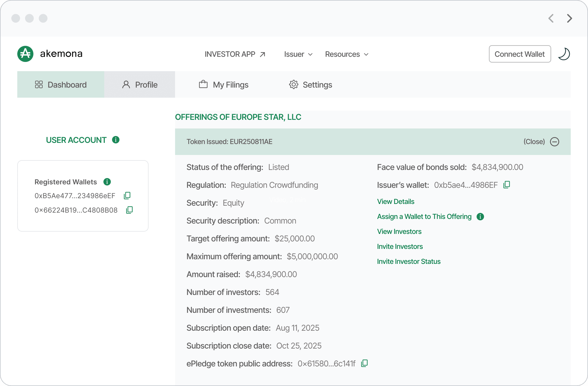
Task: Click the akemona logo icon
Action: (x=25, y=54)
